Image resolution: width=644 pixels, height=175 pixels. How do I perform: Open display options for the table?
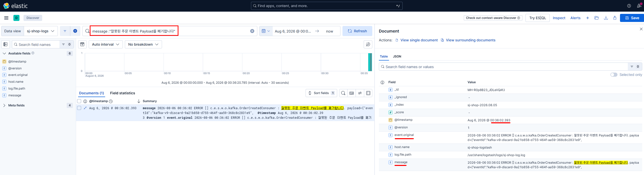click(x=360, y=93)
